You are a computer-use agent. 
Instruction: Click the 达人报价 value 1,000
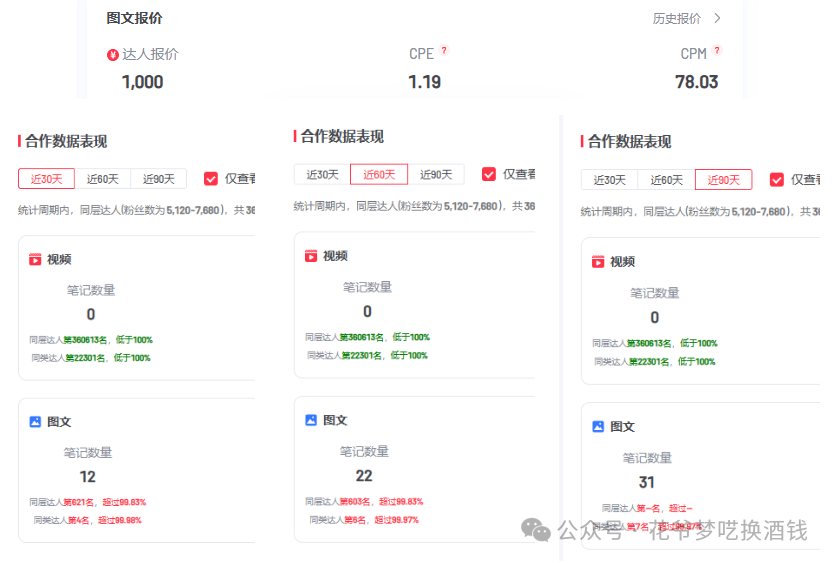143,82
